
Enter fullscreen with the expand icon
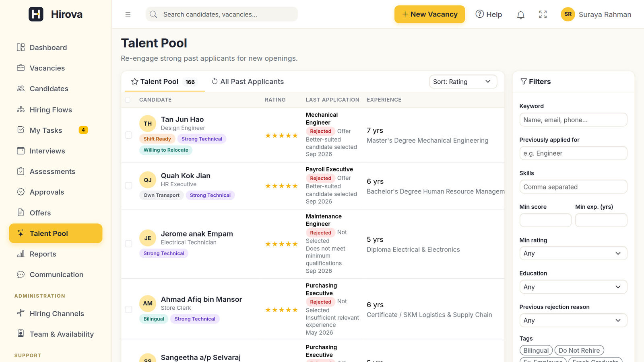543,14
